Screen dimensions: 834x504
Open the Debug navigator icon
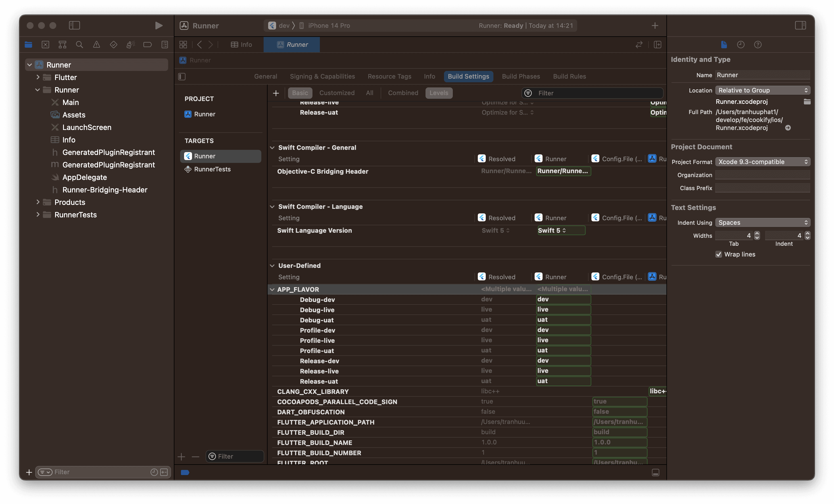tap(131, 44)
